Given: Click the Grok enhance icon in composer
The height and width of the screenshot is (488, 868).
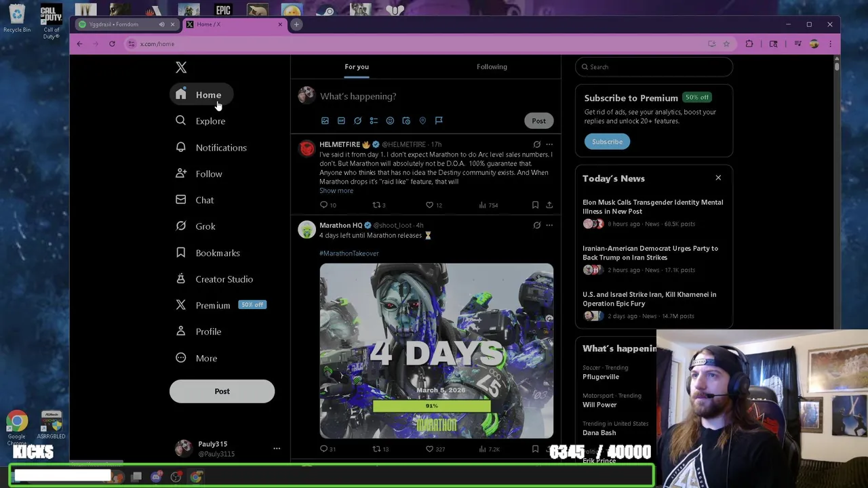Looking at the screenshot, I should (x=357, y=121).
